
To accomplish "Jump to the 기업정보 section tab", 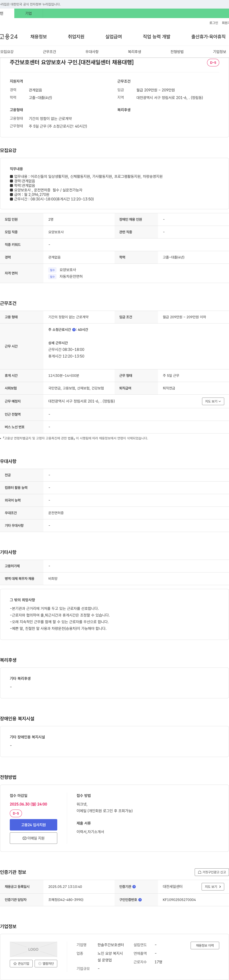I will (x=219, y=52).
